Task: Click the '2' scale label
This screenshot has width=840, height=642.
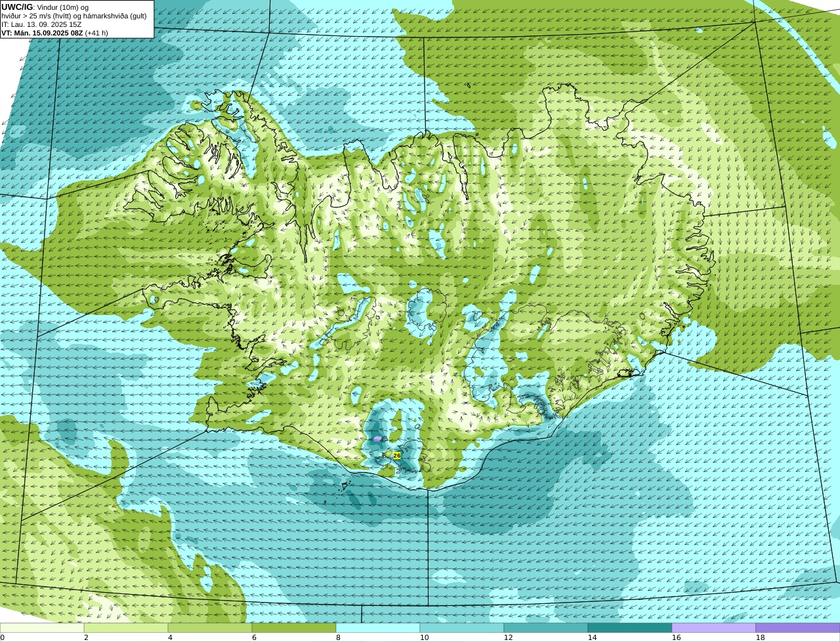Action: pyautogui.click(x=86, y=637)
